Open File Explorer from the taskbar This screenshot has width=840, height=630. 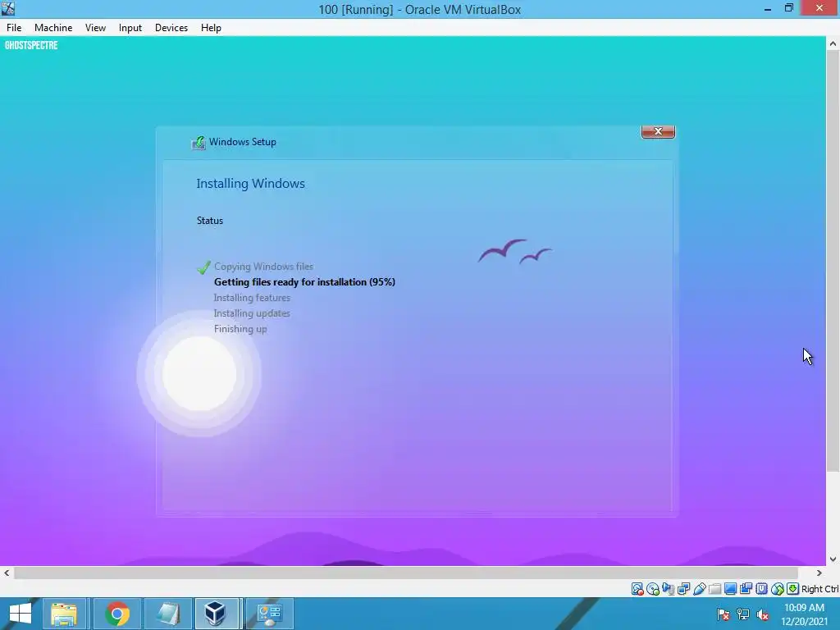[x=64, y=614]
